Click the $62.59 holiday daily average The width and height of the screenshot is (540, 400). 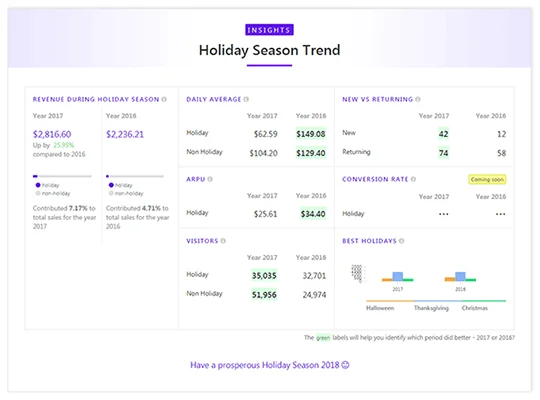point(266,134)
